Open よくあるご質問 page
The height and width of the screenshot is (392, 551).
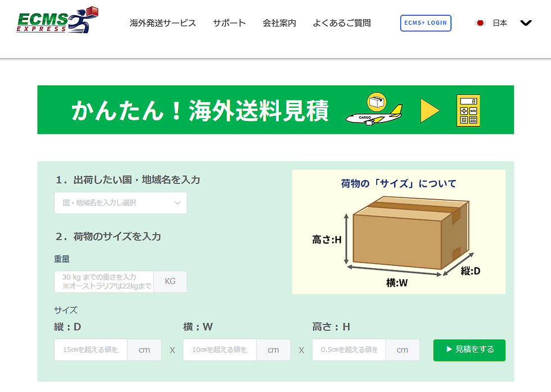(x=342, y=23)
